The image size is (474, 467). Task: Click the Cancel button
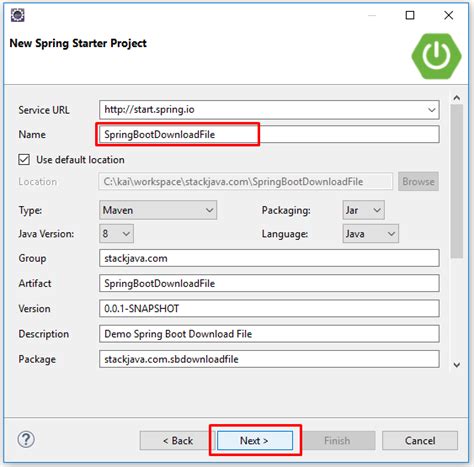[x=420, y=440]
